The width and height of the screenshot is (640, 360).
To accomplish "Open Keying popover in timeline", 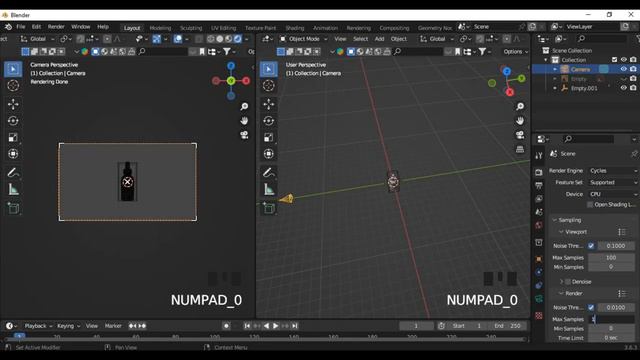I will [x=68, y=326].
